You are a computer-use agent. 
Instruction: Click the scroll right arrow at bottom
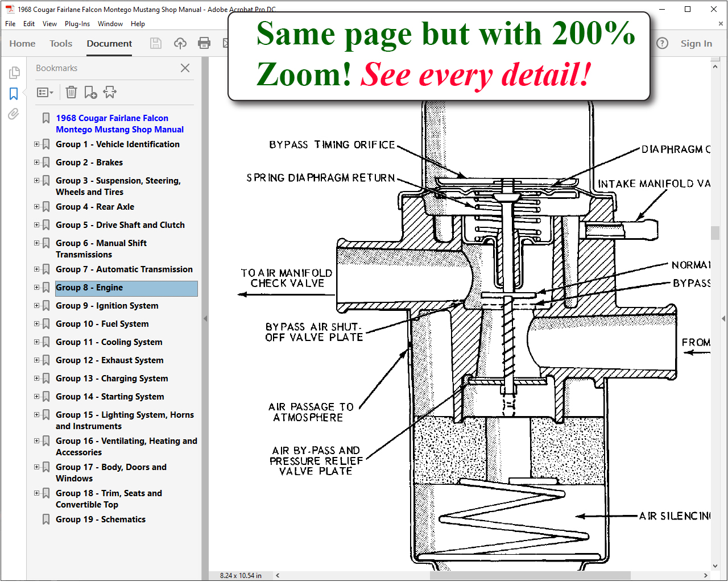click(x=706, y=575)
